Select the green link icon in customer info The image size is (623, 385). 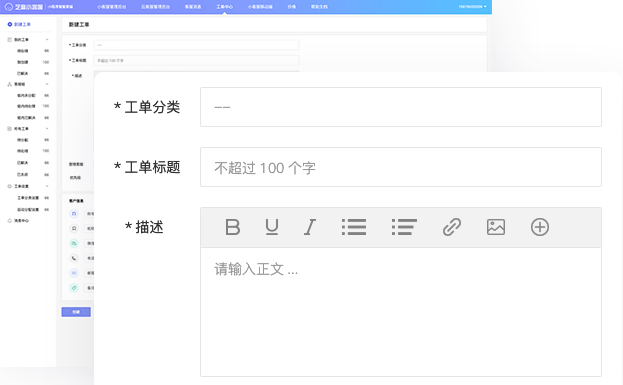(74, 288)
